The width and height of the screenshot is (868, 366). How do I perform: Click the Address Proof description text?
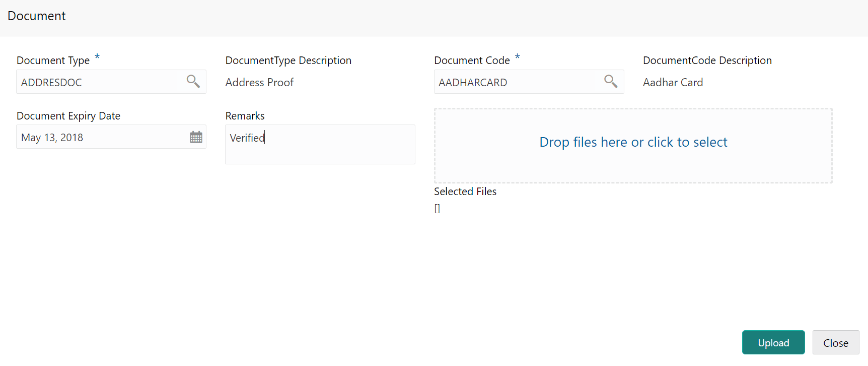click(x=259, y=82)
